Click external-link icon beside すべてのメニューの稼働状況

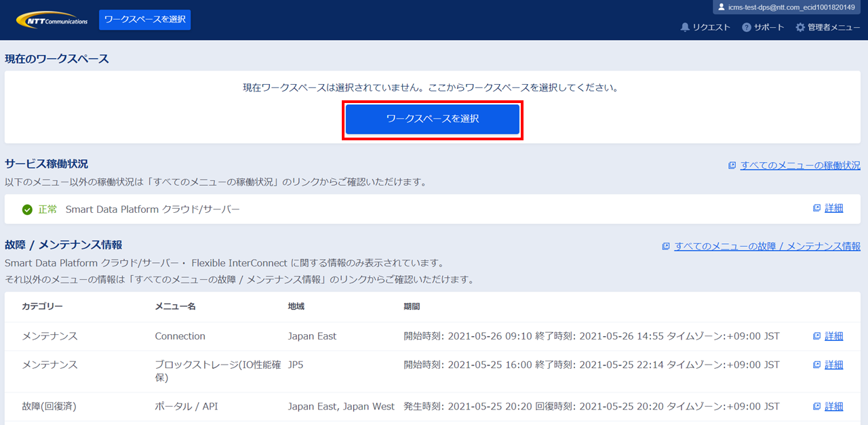(x=732, y=165)
